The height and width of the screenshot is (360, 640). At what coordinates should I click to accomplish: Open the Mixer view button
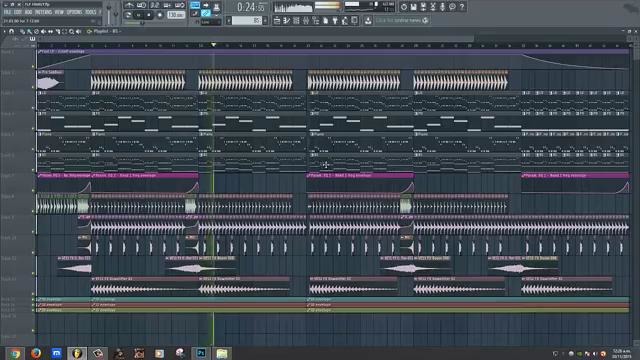click(x=306, y=20)
